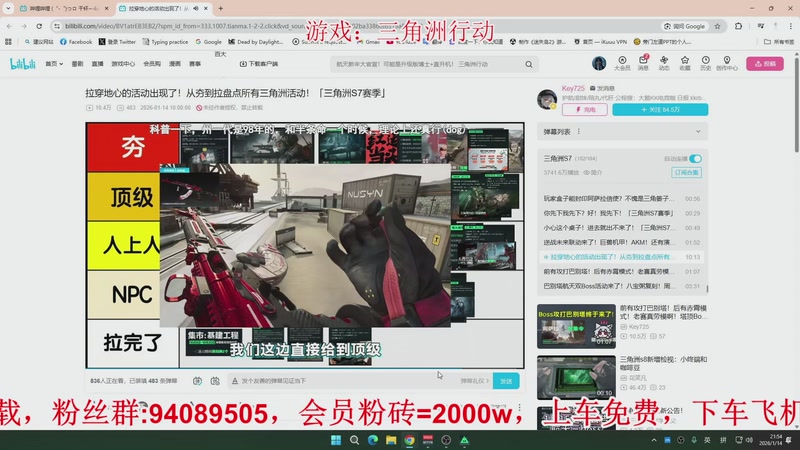Screen dimensions: 800x450
Task: Open 漫画 in bilibili navigation
Action: 174,64
